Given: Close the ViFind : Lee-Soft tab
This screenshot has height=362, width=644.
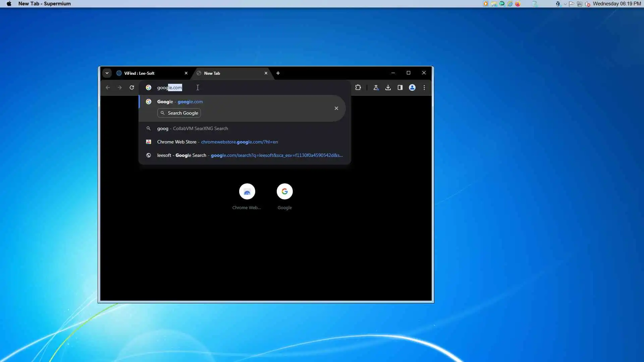Looking at the screenshot, I should pyautogui.click(x=186, y=73).
